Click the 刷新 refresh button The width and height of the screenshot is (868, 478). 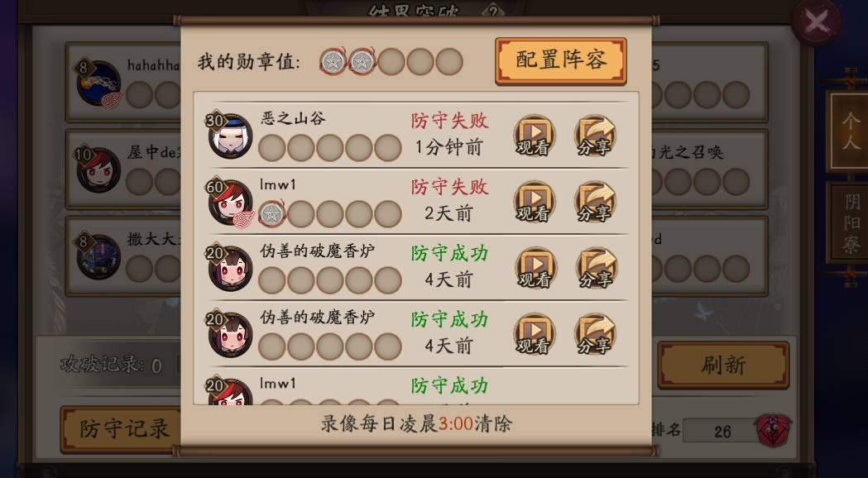click(x=723, y=365)
